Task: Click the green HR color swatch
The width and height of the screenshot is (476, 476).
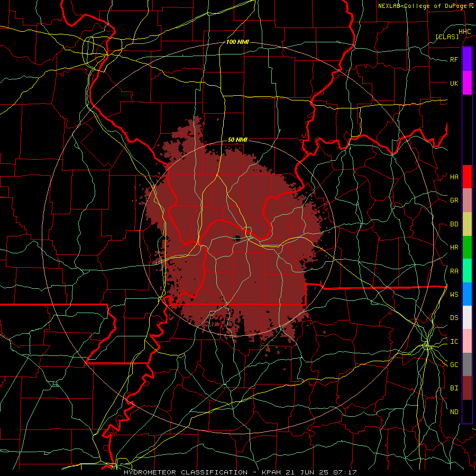Action: (467, 248)
